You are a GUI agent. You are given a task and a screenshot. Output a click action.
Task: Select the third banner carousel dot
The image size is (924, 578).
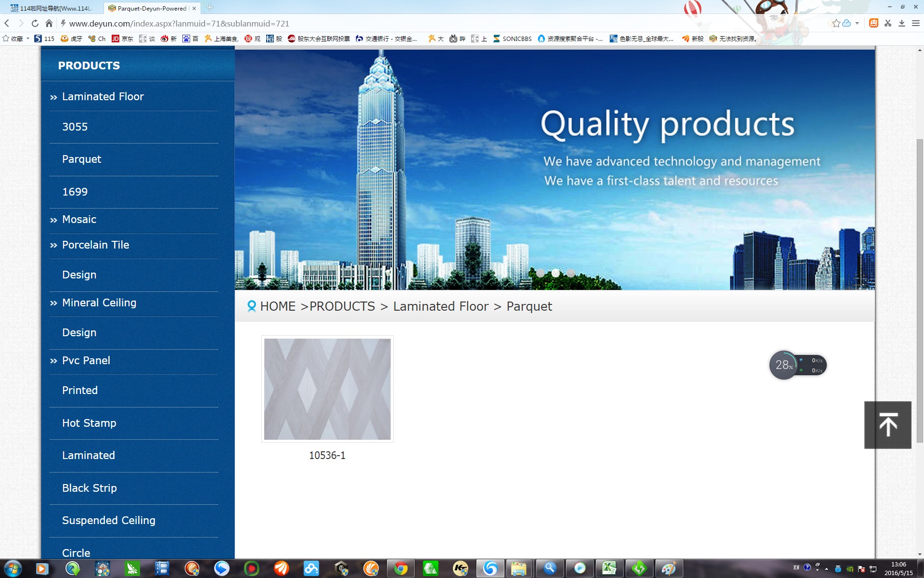(571, 273)
